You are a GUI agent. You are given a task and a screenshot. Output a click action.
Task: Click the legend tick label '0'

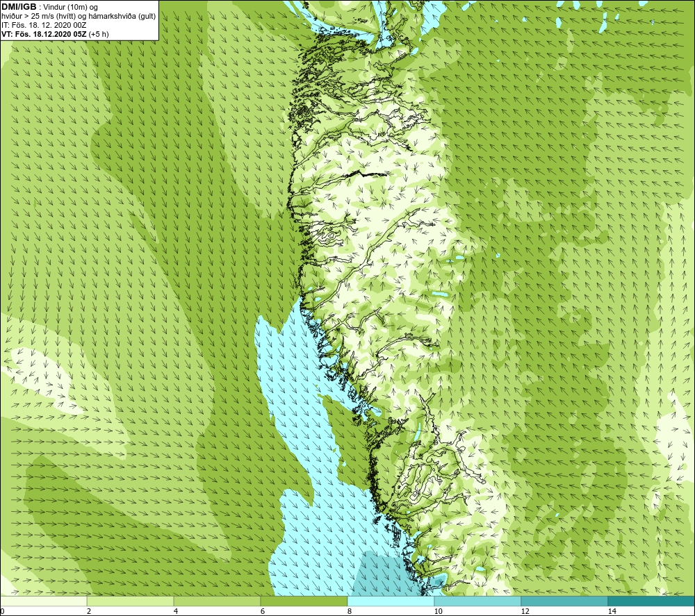click(x=2, y=611)
